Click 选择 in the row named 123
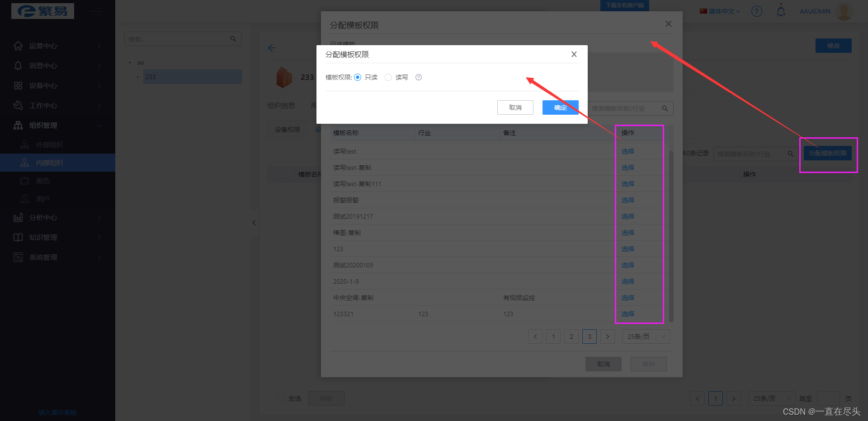 (x=627, y=249)
